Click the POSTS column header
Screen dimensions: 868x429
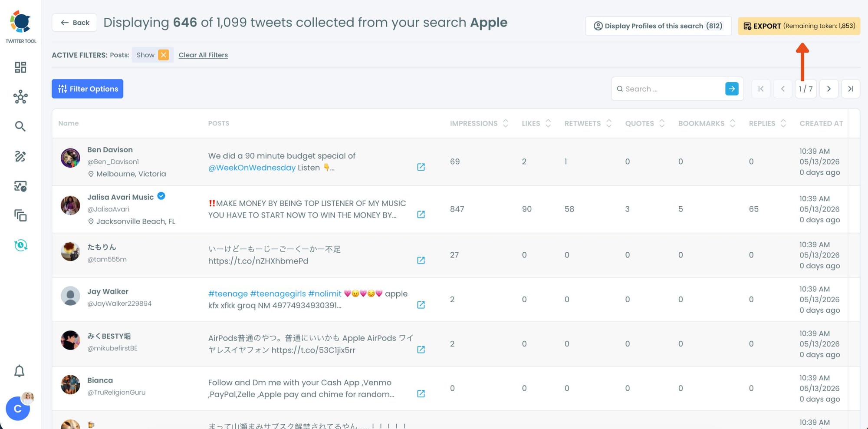pos(218,123)
